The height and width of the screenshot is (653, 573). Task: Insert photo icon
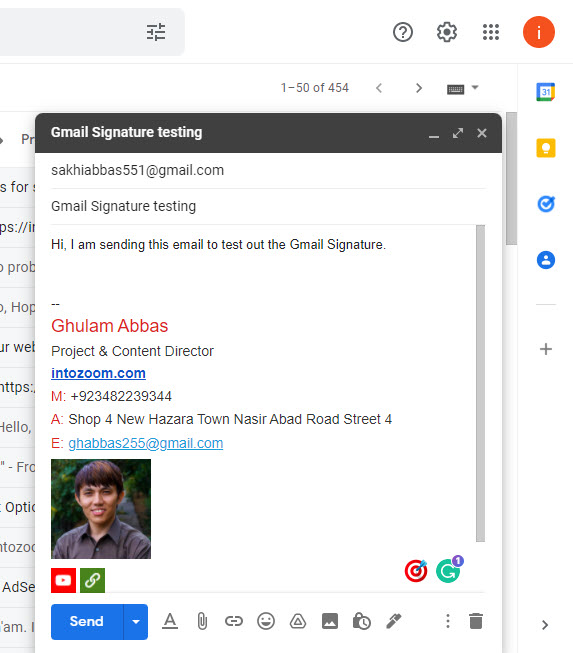pyautogui.click(x=330, y=621)
